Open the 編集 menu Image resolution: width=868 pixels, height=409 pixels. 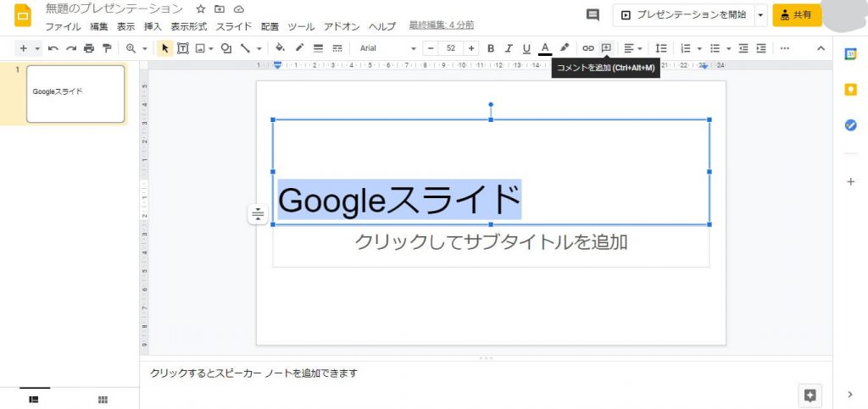pos(99,26)
